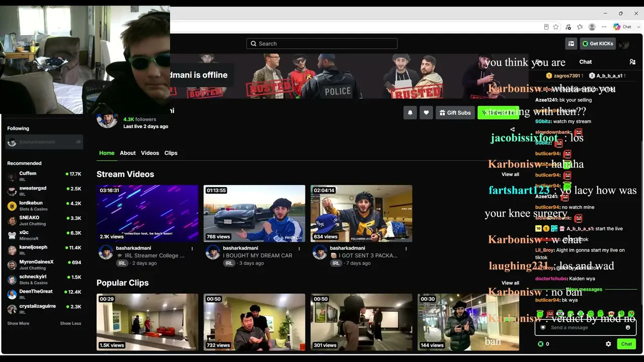Open the 02:04:14 packages video thumbnail
The image size is (644, 362).
click(361, 214)
